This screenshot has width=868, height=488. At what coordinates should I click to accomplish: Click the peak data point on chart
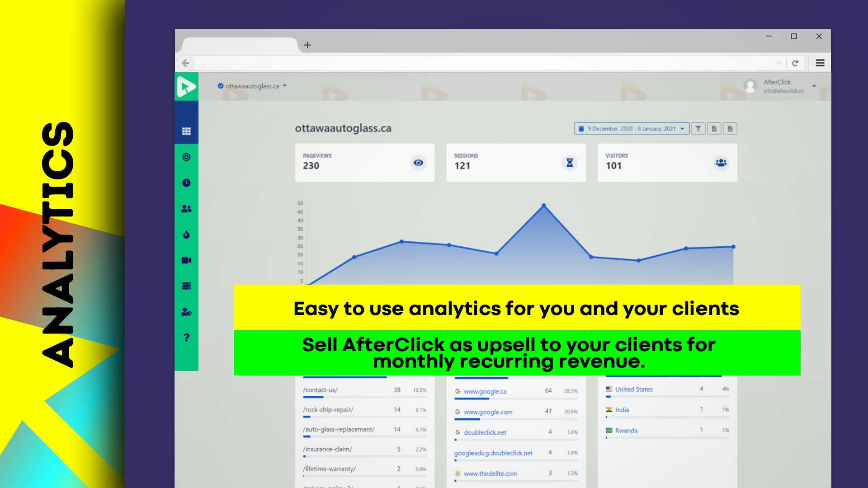click(x=544, y=206)
